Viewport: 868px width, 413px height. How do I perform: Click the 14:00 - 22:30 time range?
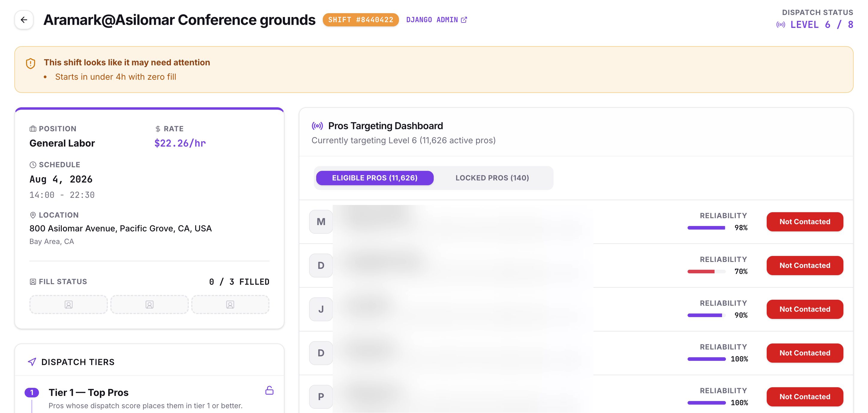pyautogui.click(x=62, y=195)
